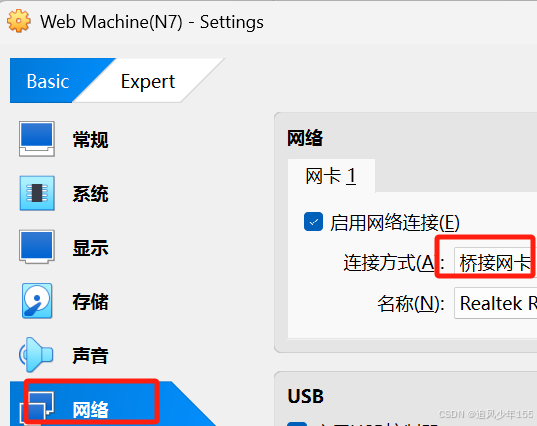Click the 常规 monitor icon in the sidebar
537x426 pixels.
pos(37,139)
